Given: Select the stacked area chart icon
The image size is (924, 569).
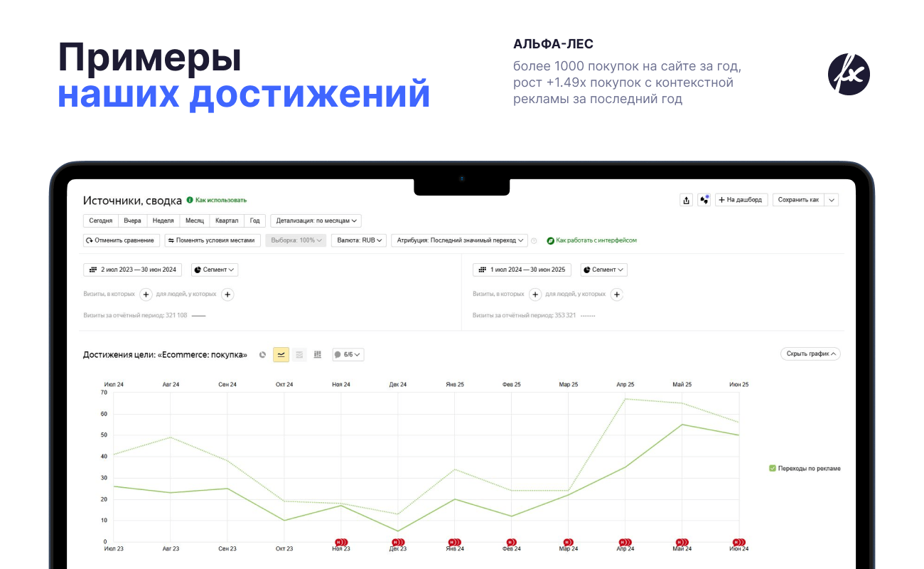Looking at the screenshot, I should pos(299,354).
